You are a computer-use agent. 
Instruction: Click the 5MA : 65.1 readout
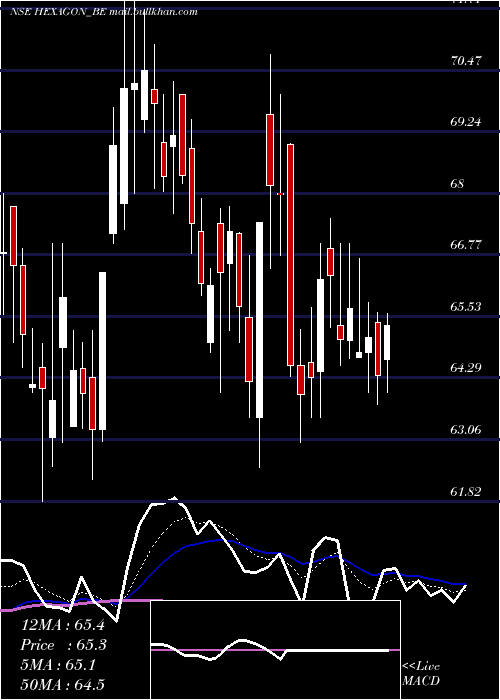click(x=58, y=665)
